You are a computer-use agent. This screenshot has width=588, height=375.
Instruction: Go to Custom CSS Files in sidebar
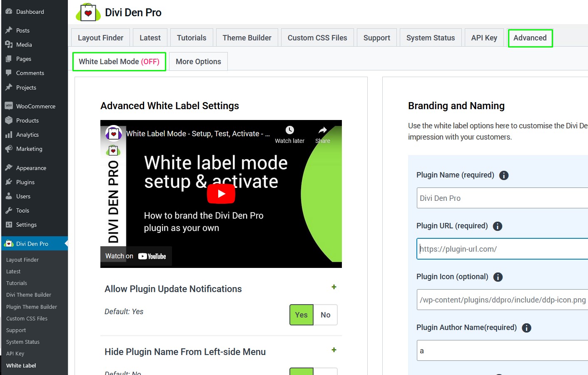[27, 318]
